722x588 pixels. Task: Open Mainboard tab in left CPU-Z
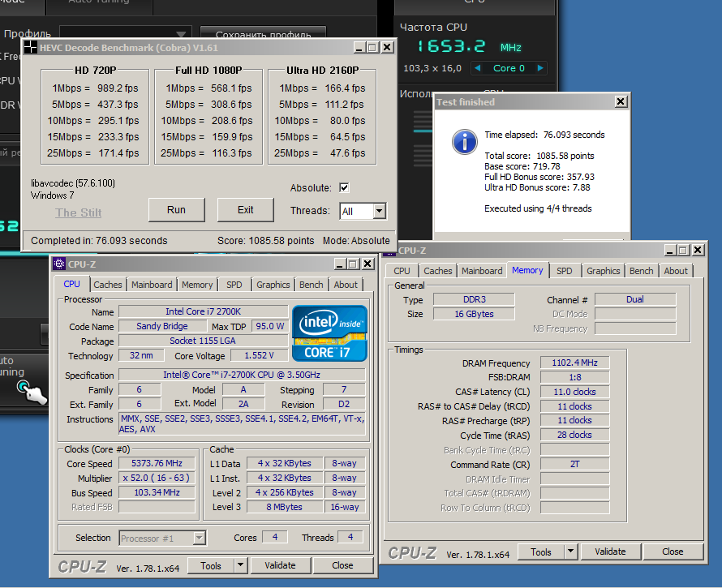152,285
